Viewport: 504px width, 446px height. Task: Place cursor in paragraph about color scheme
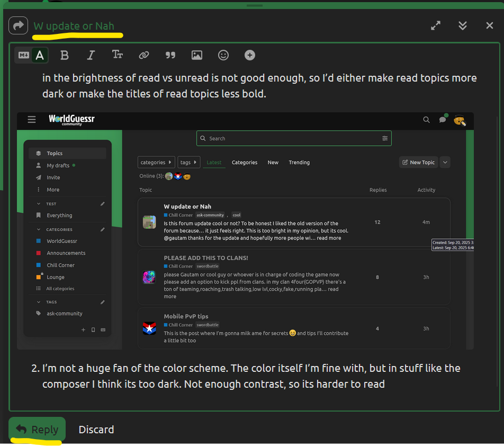click(x=251, y=376)
